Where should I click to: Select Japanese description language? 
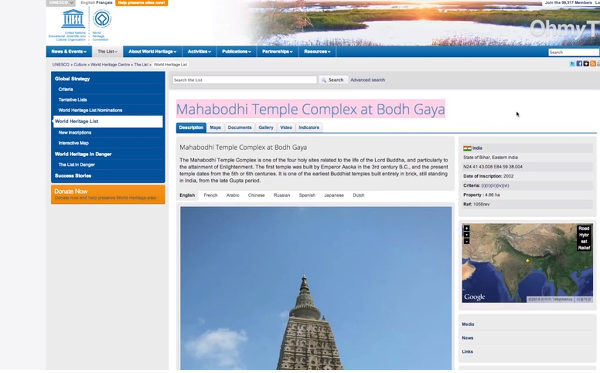334,195
